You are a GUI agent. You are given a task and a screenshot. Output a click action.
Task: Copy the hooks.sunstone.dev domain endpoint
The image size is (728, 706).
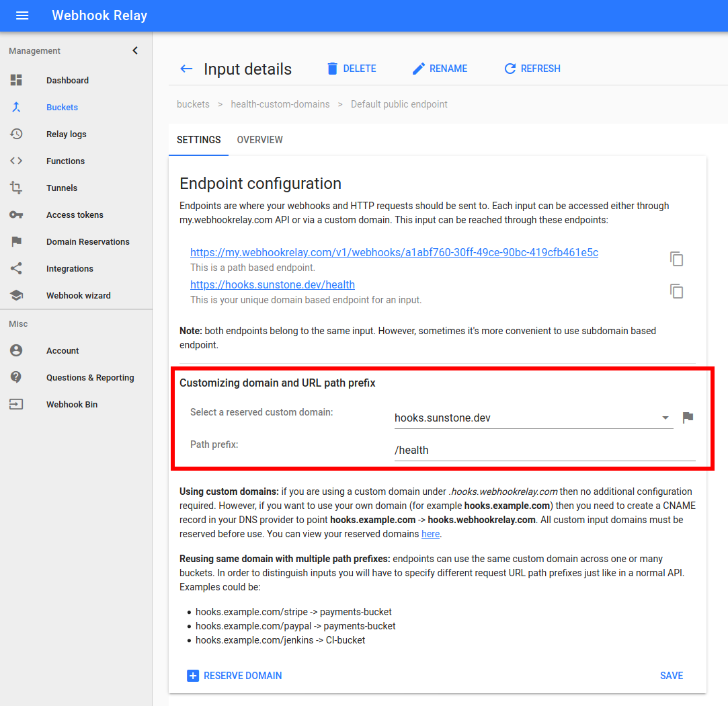(x=676, y=291)
